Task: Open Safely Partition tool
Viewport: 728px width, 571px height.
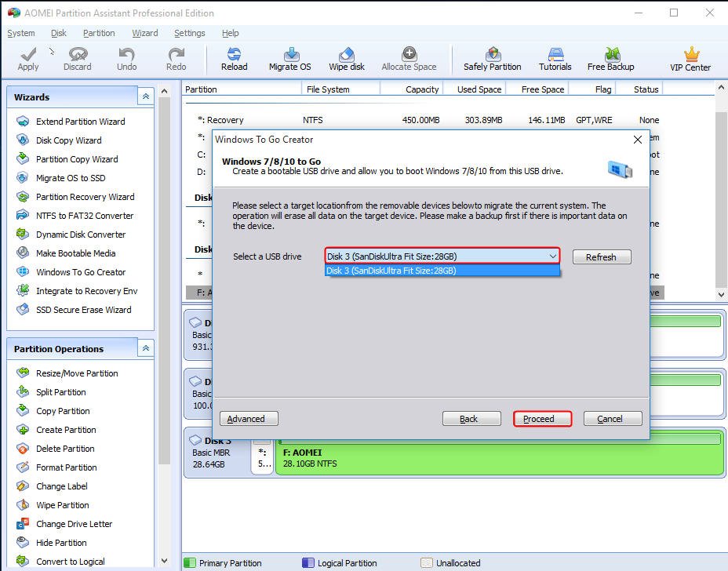Action: pyautogui.click(x=492, y=59)
